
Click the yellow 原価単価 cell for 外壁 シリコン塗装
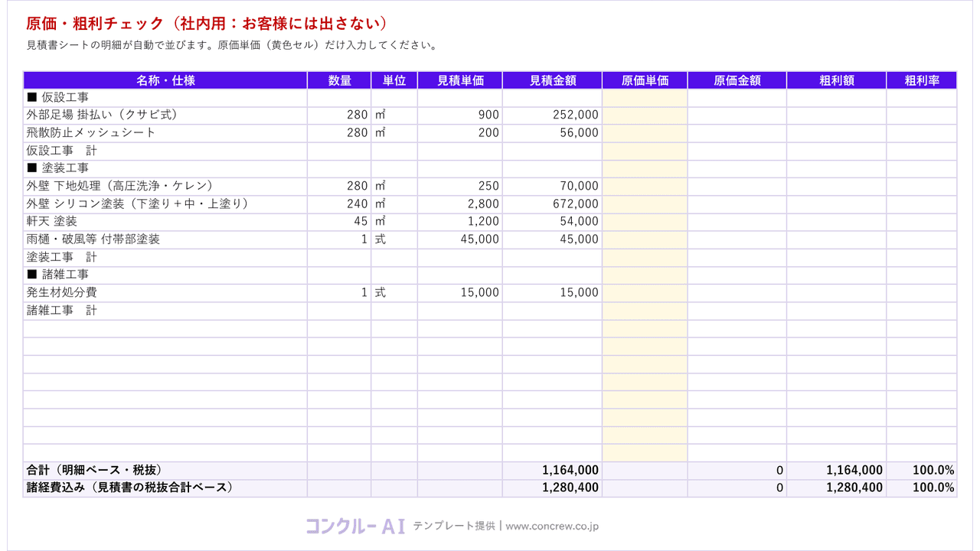tap(645, 204)
